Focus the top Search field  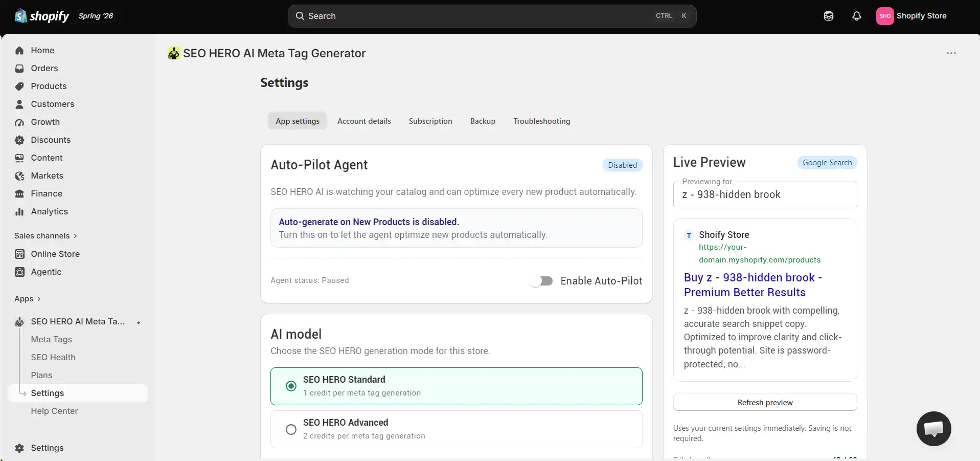(492, 16)
